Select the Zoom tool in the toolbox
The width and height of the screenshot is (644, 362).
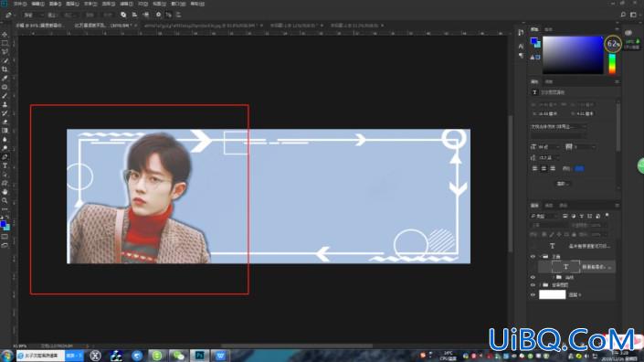5,200
